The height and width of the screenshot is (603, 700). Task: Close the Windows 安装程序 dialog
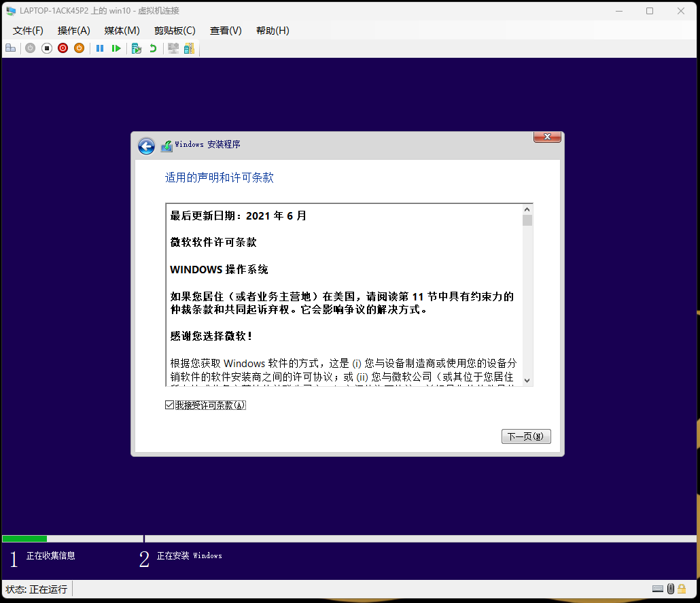[x=547, y=137]
